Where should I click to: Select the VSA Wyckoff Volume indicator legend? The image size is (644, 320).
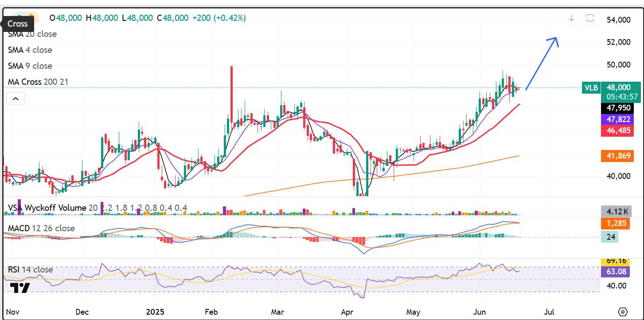pos(98,208)
